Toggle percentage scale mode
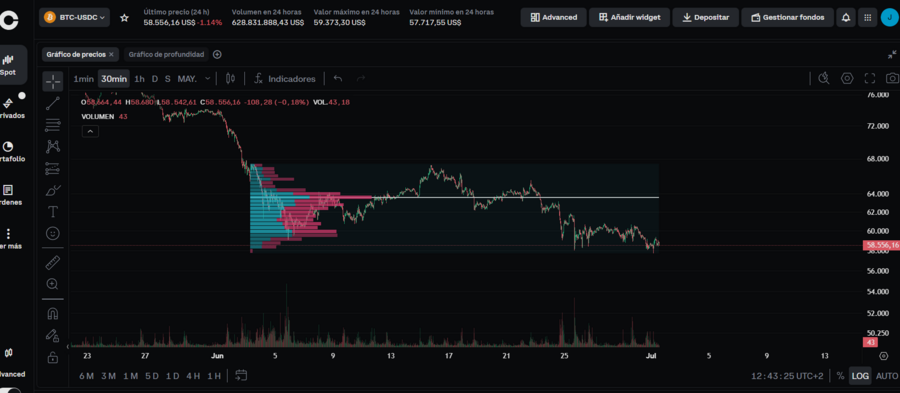Image resolution: width=900 pixels, height=393 pixels. [840, 376]
